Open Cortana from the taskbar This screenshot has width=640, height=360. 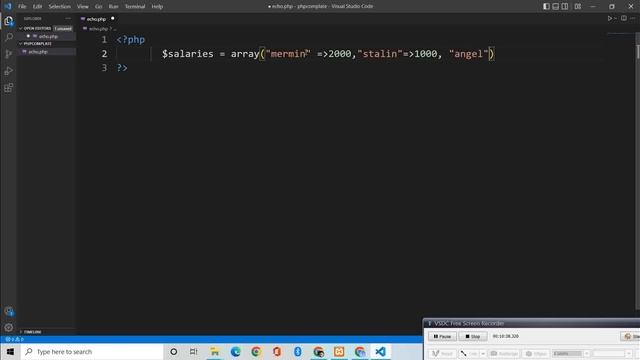(x=173, y=351)
